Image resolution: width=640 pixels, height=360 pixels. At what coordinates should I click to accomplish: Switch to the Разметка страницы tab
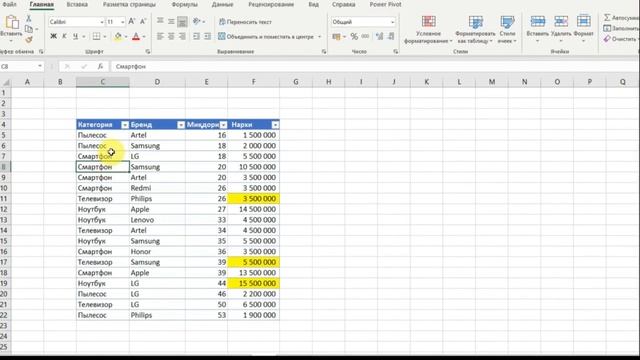[129, 4]
